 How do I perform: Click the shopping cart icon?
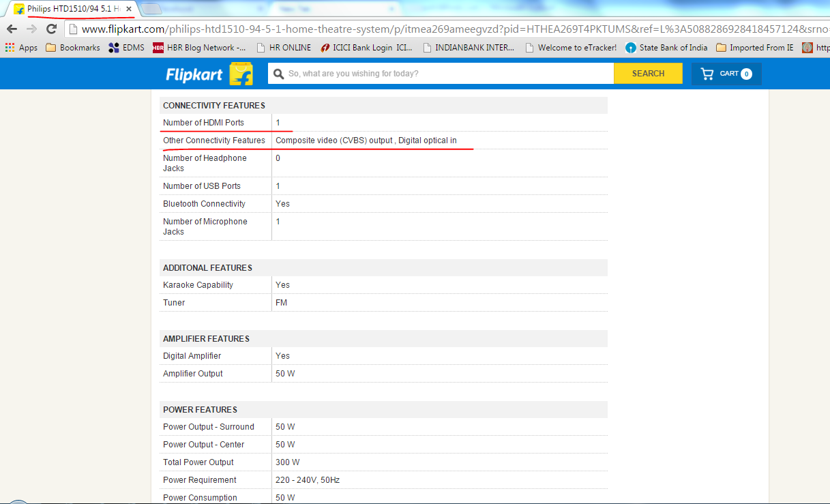tap(707, 74)
